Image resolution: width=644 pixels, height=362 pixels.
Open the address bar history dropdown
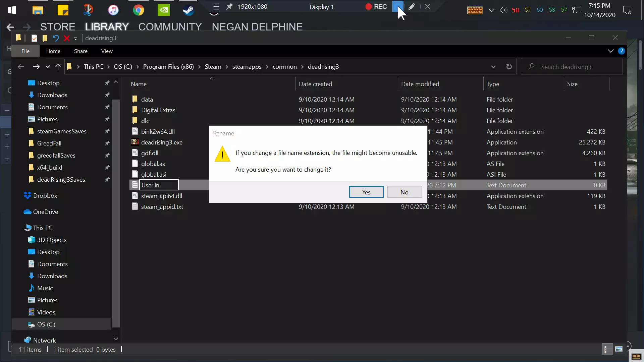pos(493,67)
